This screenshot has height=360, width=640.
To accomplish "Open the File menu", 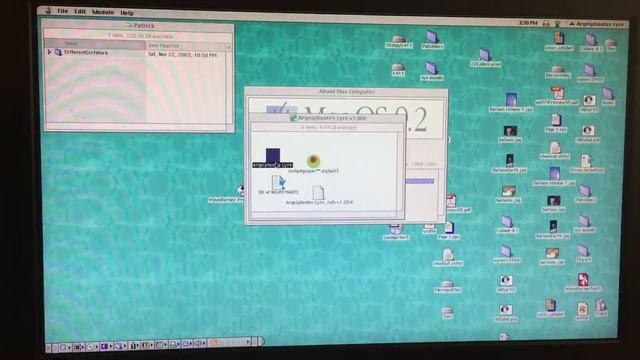I will [x=62, y=11].
